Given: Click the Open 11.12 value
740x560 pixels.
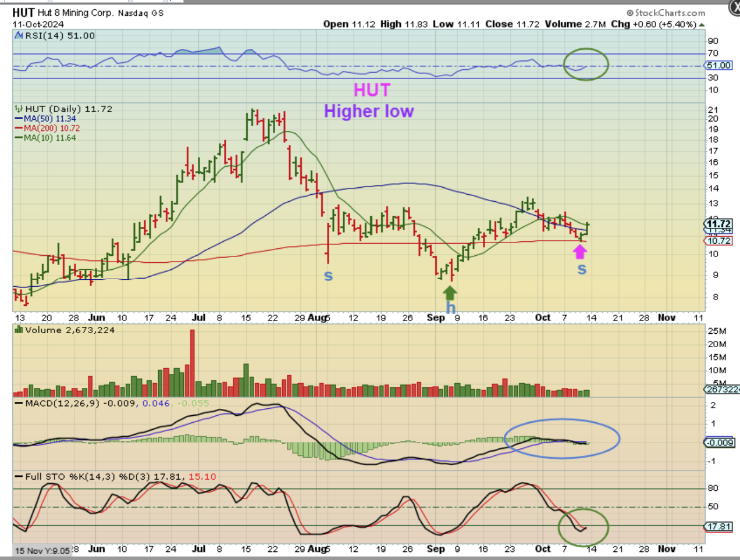Looking at the screenshot, I should (350, 24).
